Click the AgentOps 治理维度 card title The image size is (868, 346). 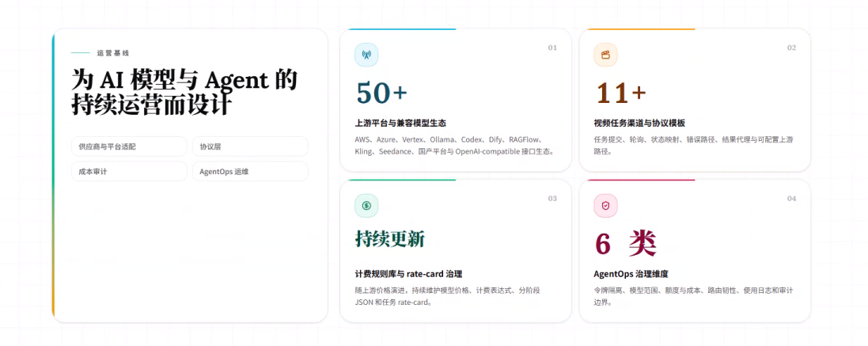(631, 274)
